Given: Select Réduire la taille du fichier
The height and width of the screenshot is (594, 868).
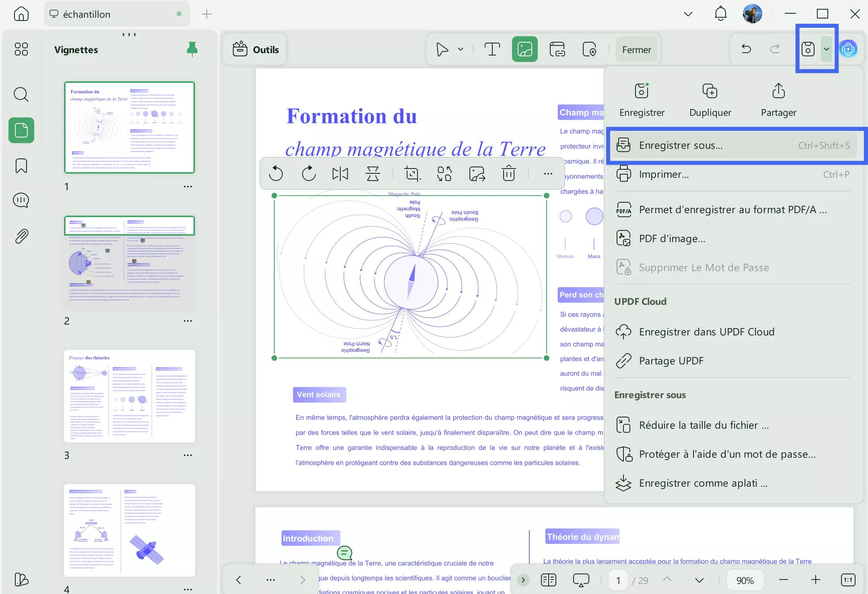Looking at the screenshot, I should [704, 425].
